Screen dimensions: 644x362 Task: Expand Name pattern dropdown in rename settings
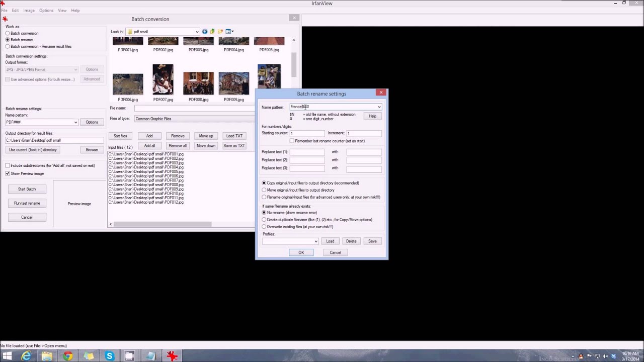379,107
